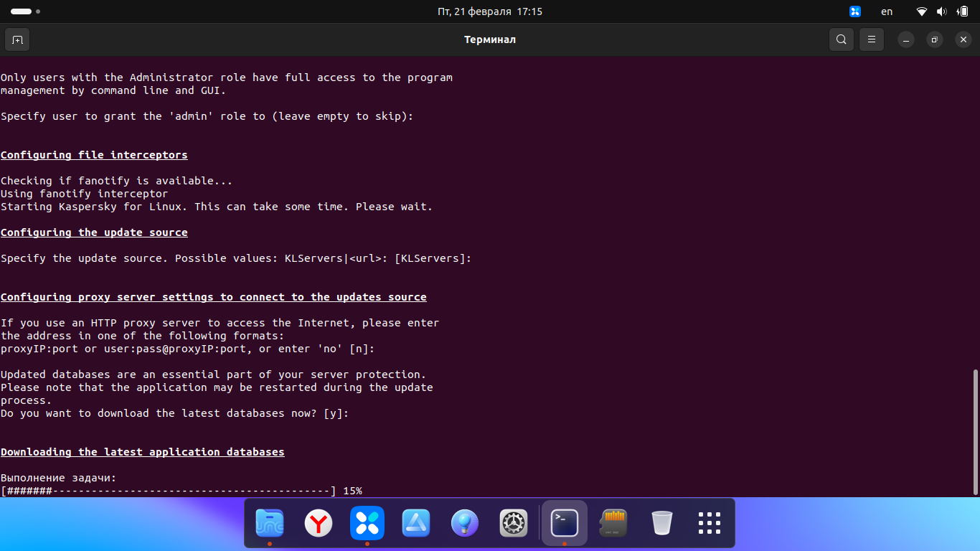Click the blue tray indicator icon

point(855,11)
